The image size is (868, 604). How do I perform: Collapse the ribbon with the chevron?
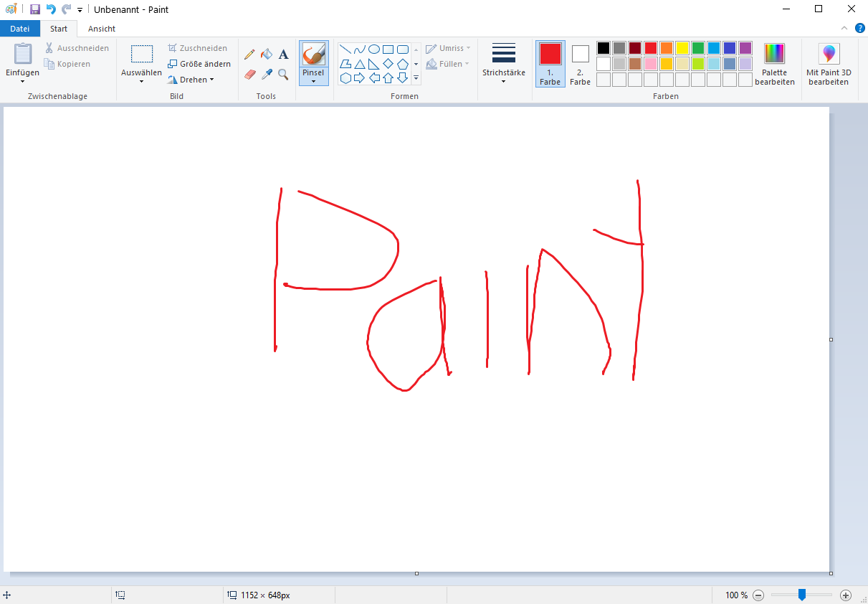[x=845, y=28]
